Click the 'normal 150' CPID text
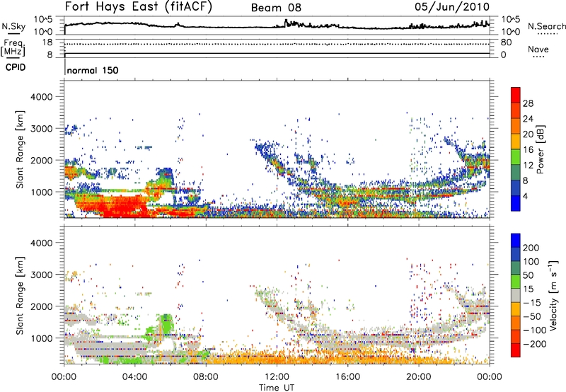Screen dimensions: 566x392 (x=93, y=70)
